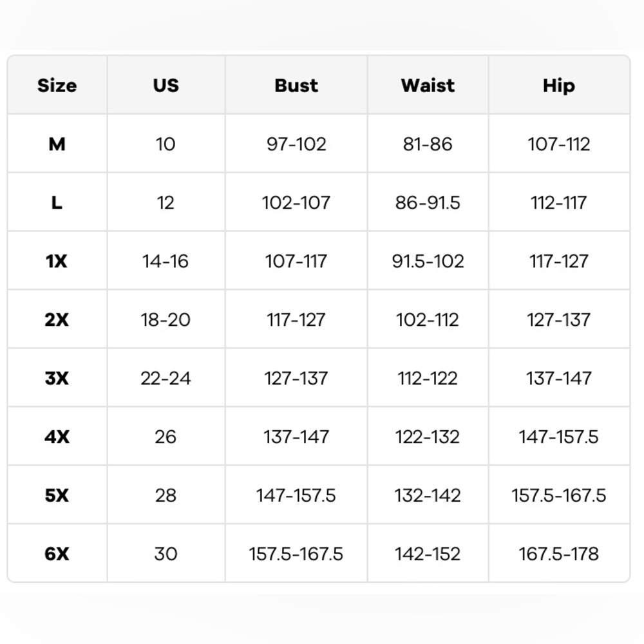Screen dimensions: 644x644
Task: Click waist measurement 86-91.5 cell
Action: point(428,202)
